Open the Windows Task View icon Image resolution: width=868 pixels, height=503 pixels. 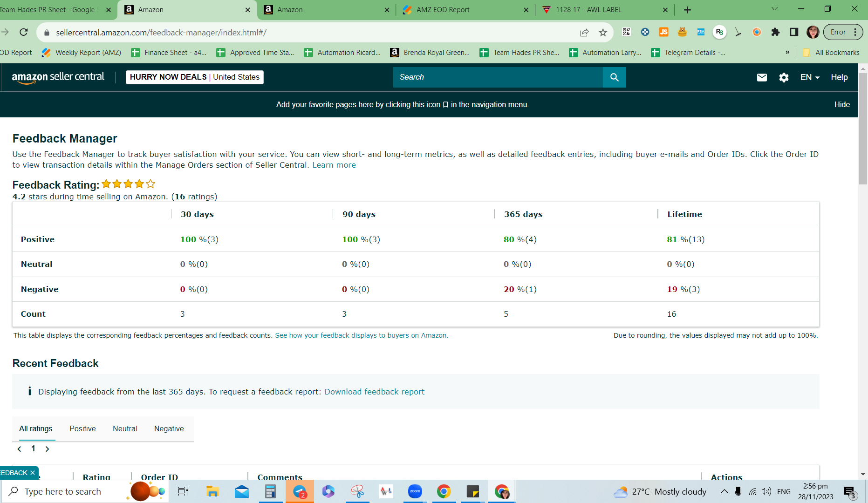pos(183,491)
